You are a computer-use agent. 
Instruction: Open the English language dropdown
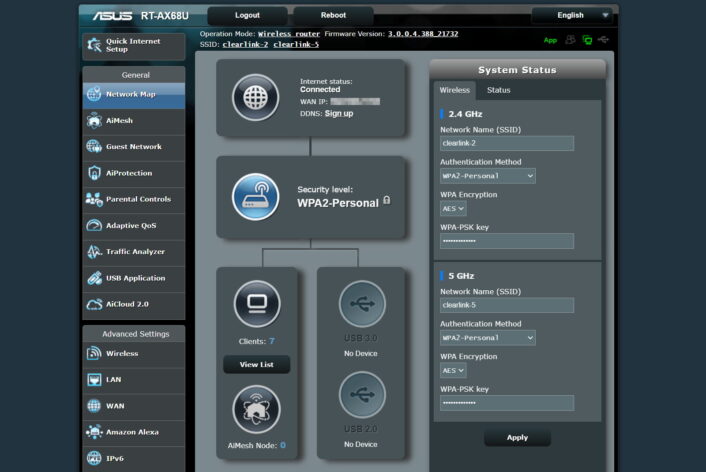coord(572,15)
